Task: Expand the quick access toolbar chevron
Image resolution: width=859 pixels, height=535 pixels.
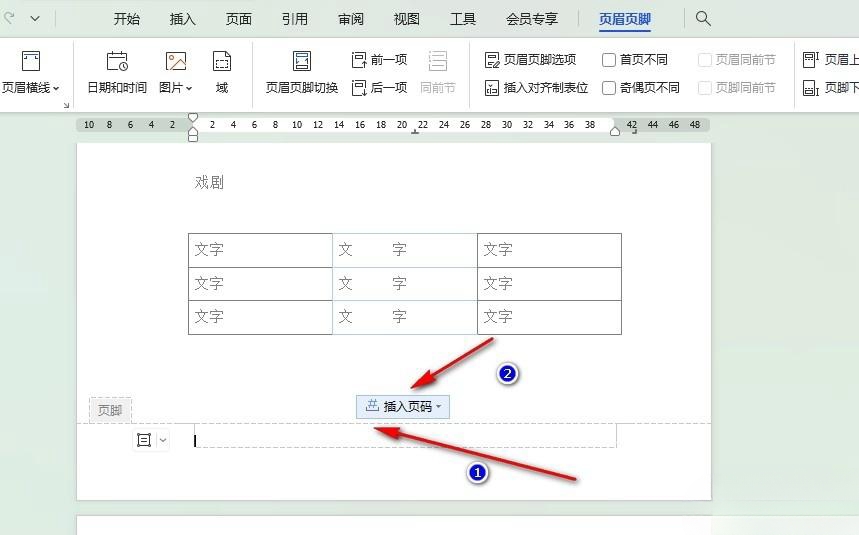Action: pos(35,19)
